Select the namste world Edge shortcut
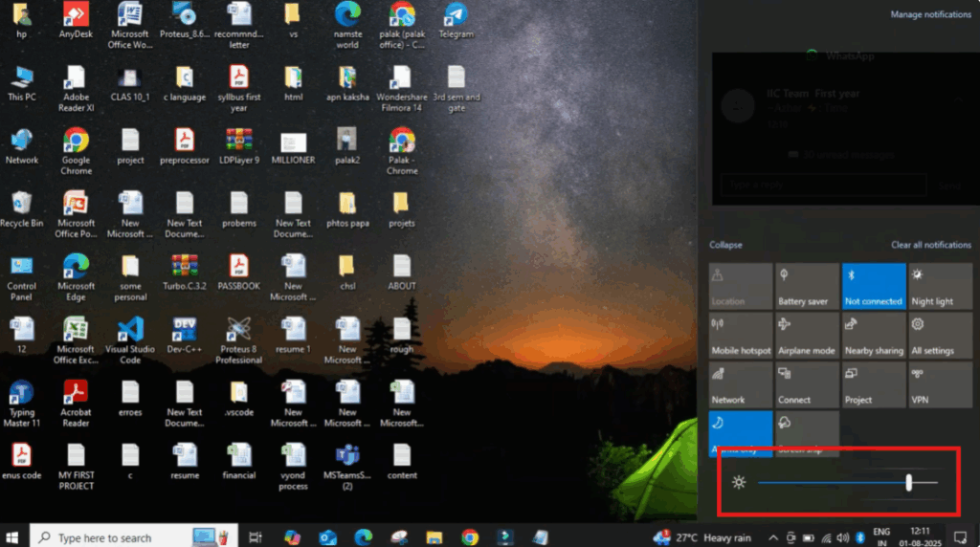The width and height of the screenshot is (980, 547). [347, 25]
